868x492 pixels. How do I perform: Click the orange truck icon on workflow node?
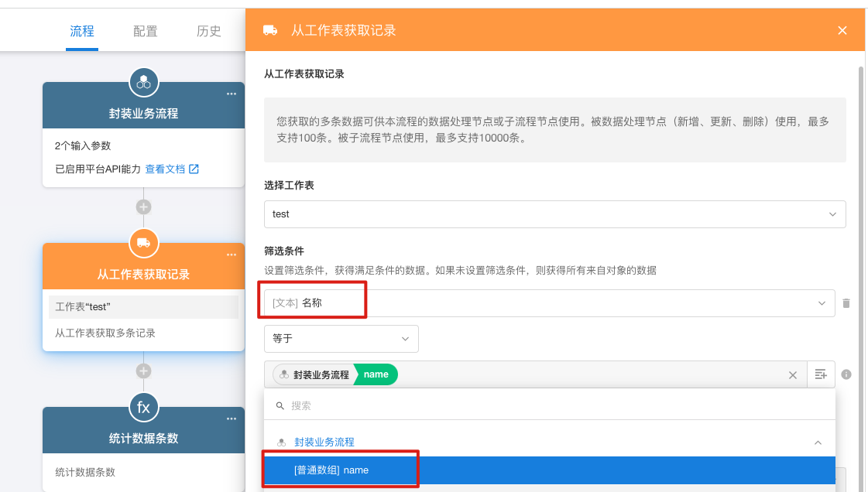click(143, 242)
